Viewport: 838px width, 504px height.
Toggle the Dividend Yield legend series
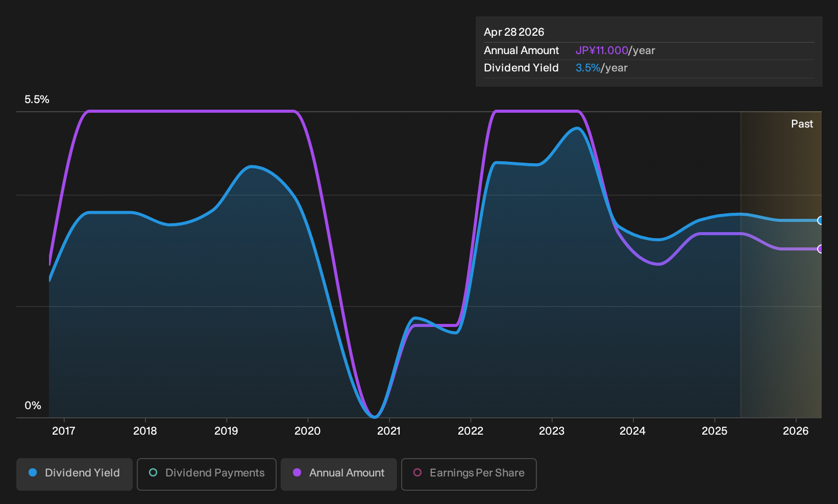pyautogui.click(x=75, y=474)
